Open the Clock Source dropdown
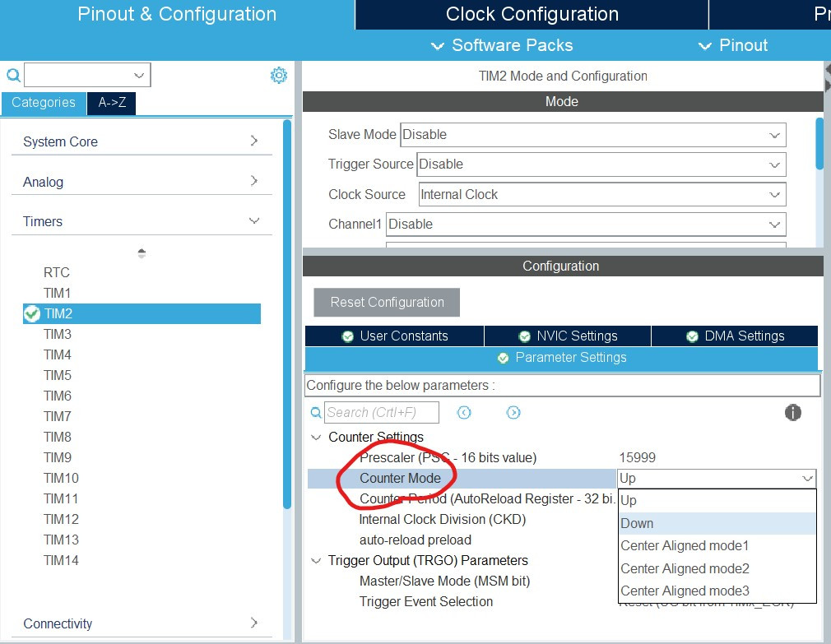This screenshot has width=831, height=644. click(602, 194)
